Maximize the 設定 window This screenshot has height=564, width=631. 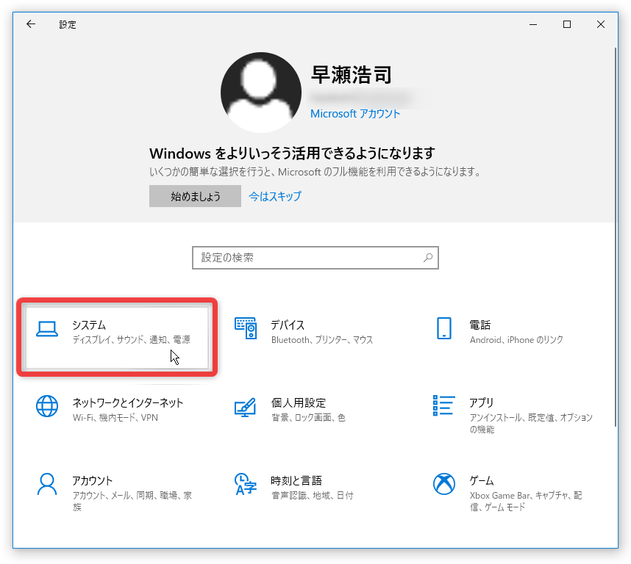(567, 25)
